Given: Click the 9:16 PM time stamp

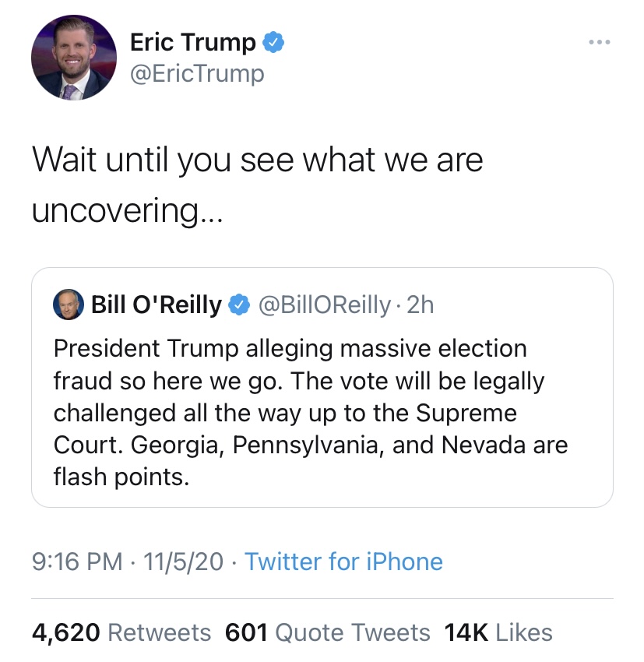Looking at the screenshot, I should 79,562.
